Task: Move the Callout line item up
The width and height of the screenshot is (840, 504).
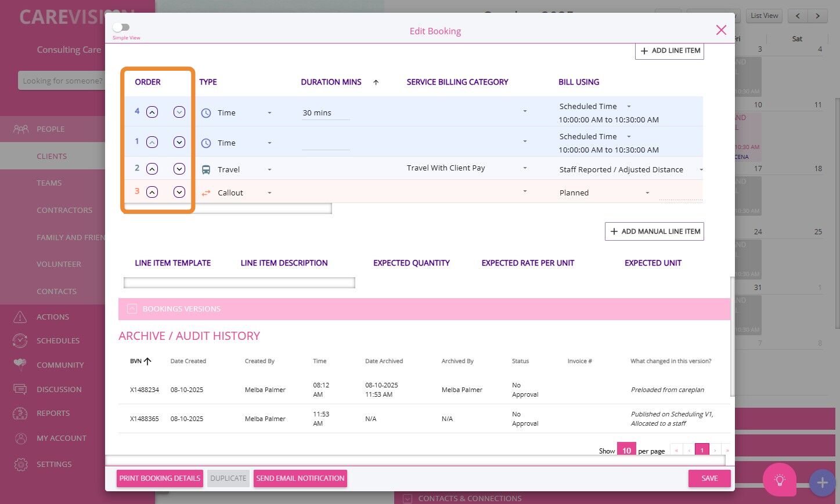Action: (x=152, y=192)
